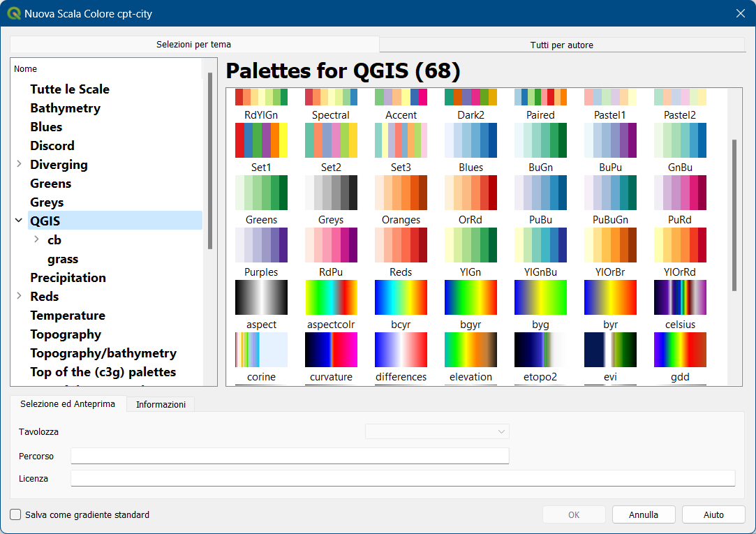Choose the YlOrBr color ramp thumbnail
The height and width of the screenshot is (534, 756).
click(x=610, y=245)
